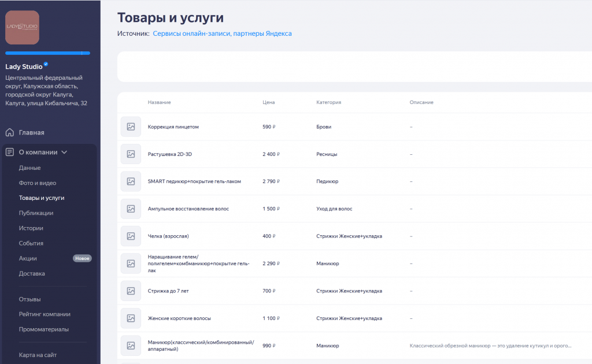
Task: Click the image placeholder for Растушевка 2D-3D
Action: click(x=131, y=154)
